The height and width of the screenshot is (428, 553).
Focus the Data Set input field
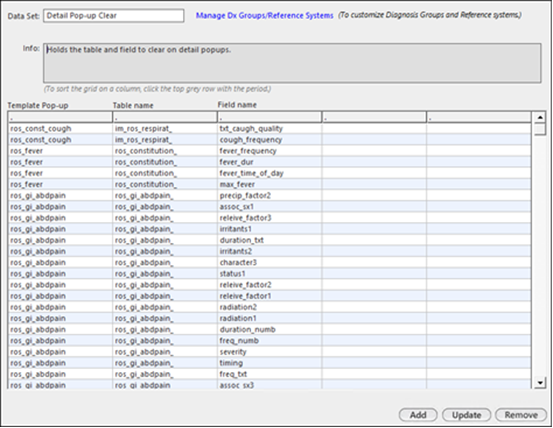(x=114, y=16)
